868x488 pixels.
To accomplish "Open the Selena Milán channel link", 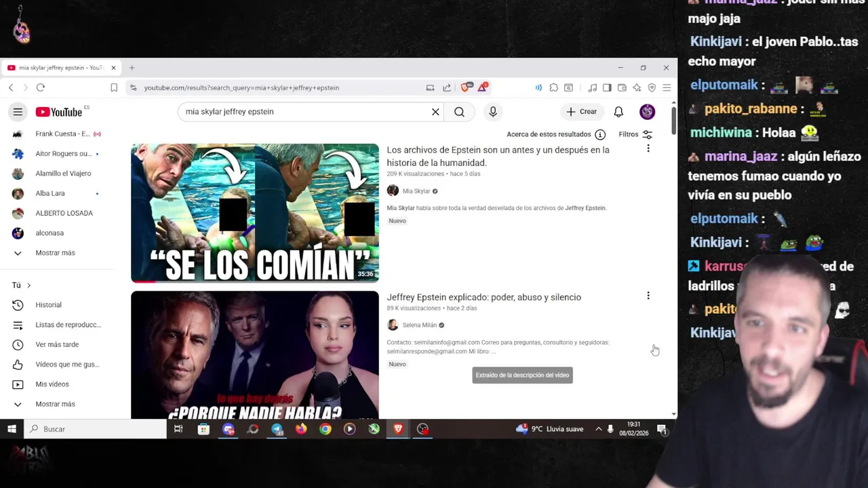I will click(419, 325).
